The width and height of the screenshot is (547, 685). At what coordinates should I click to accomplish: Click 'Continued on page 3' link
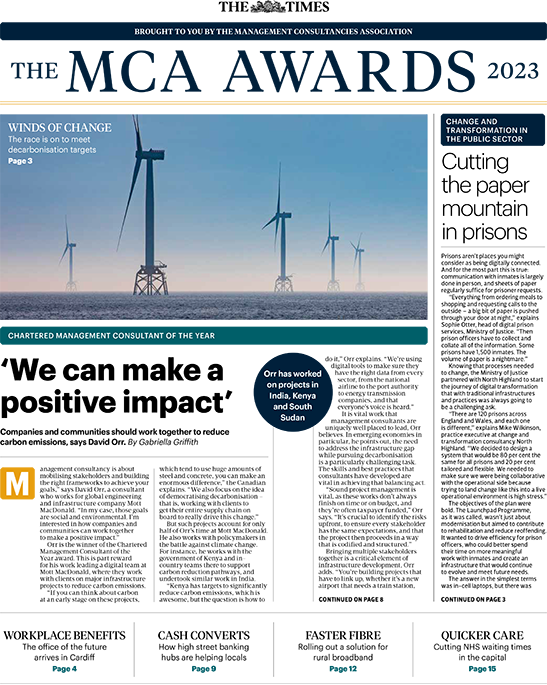click(x=473, y=599)
